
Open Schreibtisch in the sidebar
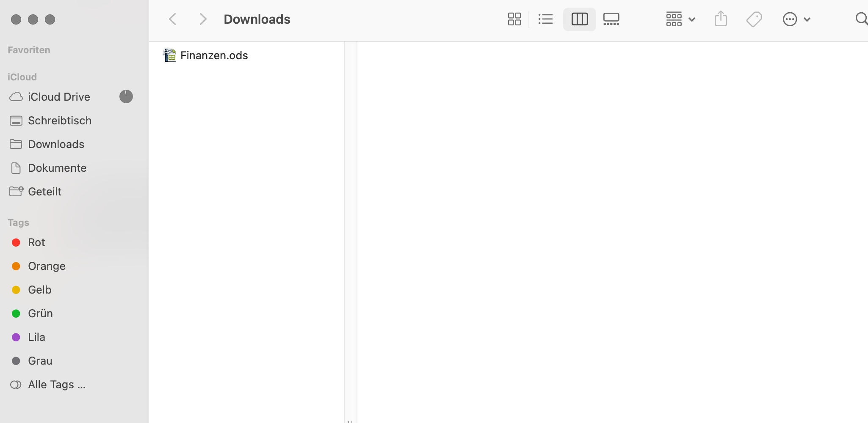(x=60, y=121)
